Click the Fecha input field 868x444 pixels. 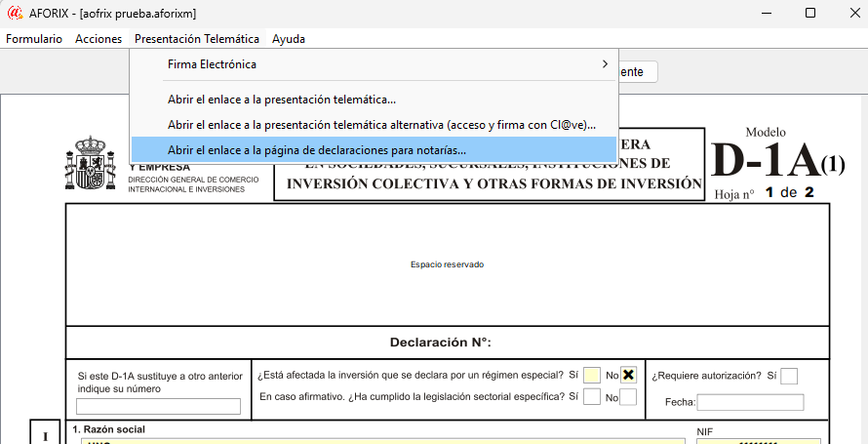(x=750, y=402)
